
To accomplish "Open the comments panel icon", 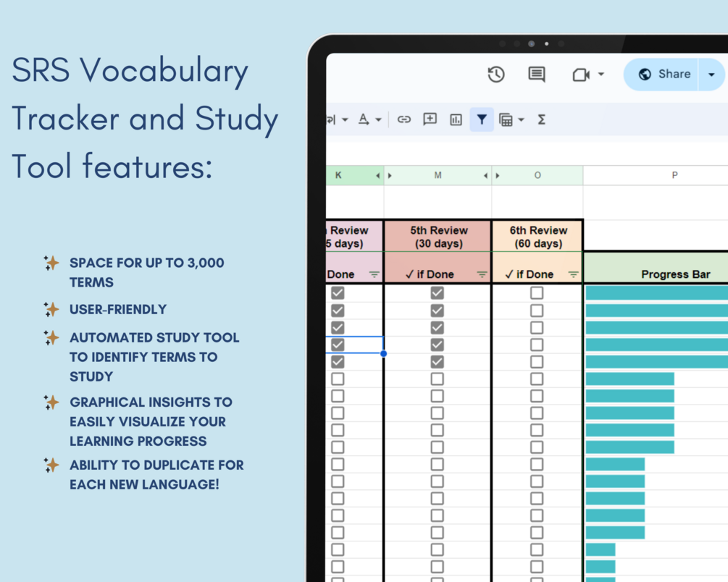I will [537, 75].
